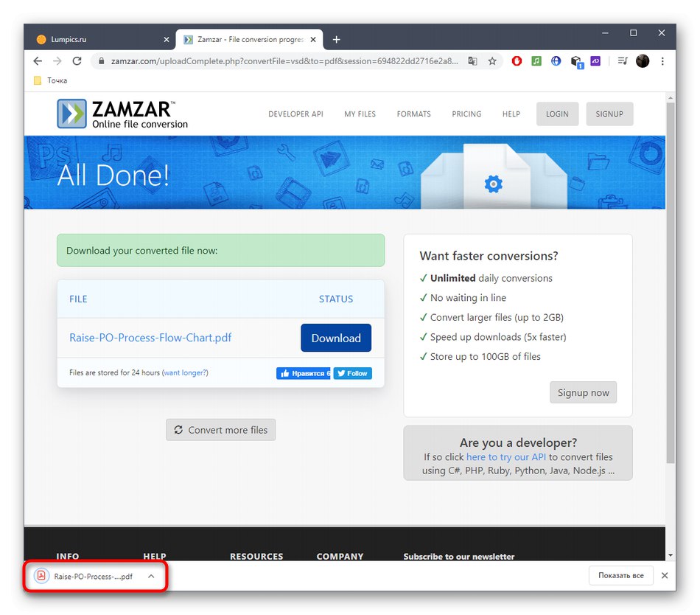Screen dimensions: 700x615
Task: Click the blue globe extension icon
Action: point(556,60)
